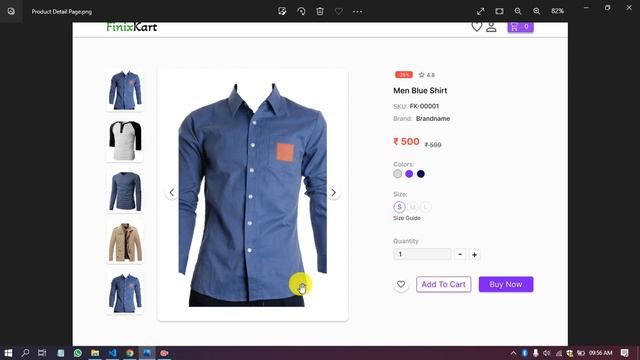Open WhatsApp from the taskbar
This screenshot has width=640, height=360.
78,353
